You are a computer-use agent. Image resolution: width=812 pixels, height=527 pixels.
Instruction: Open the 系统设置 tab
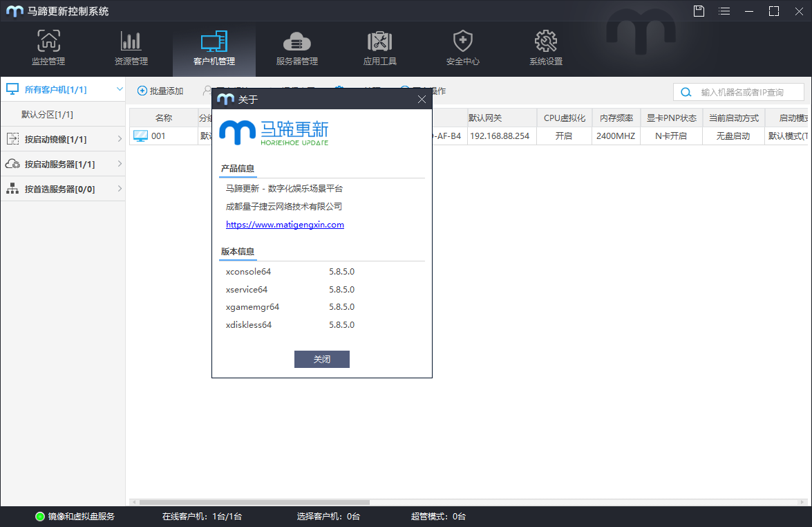coord(546,48)
